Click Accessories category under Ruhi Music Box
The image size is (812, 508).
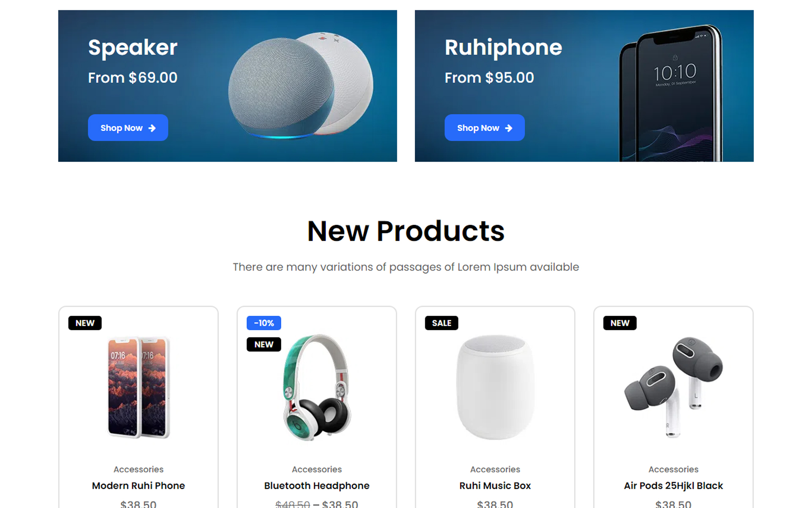coord(495,469)
